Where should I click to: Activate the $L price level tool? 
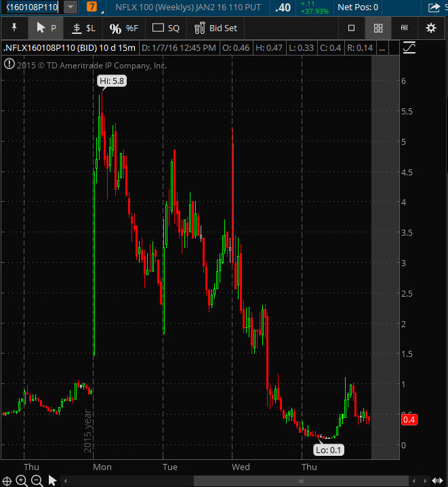click(83, 28)
